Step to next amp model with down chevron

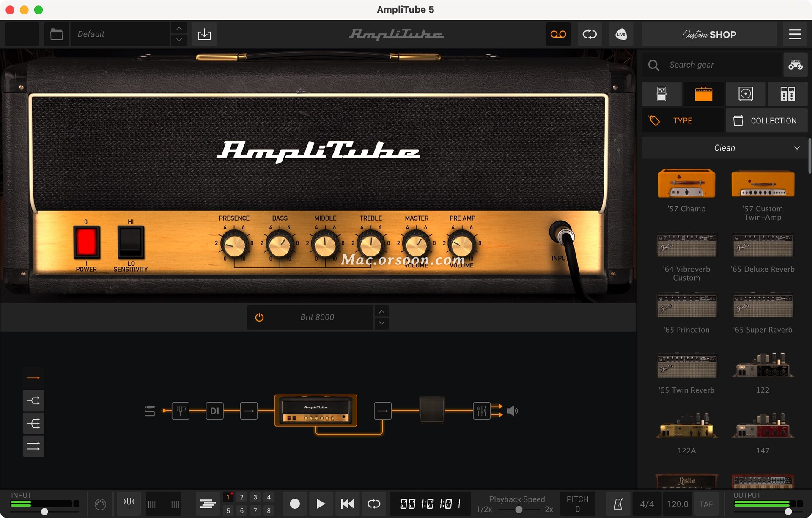point(381,323)
